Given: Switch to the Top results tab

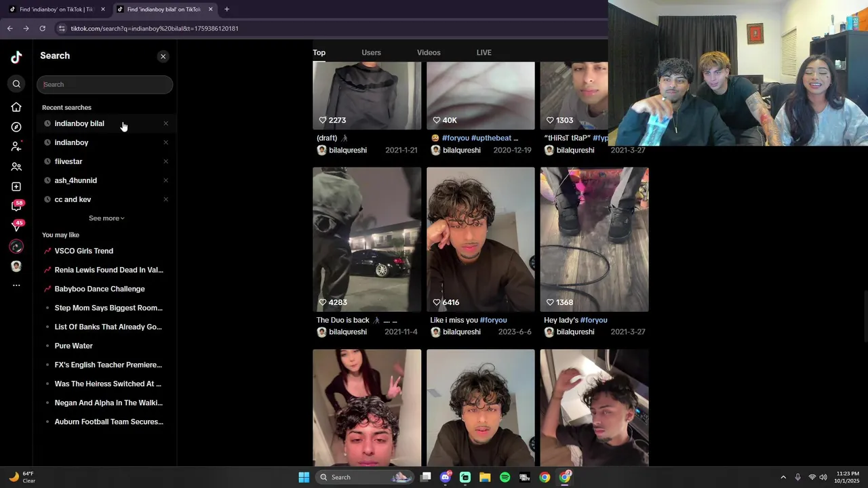Looking at the screenshot, I should [319, 52].
